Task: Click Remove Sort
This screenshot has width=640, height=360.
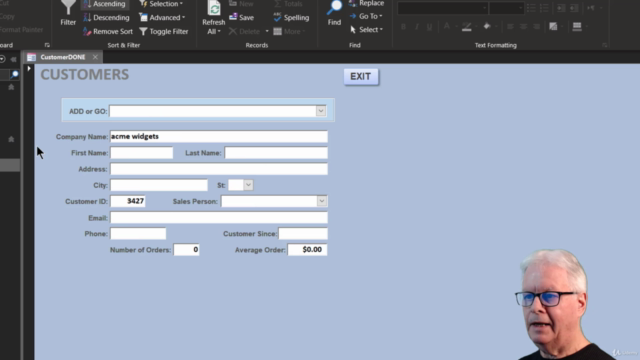Action: pyautogui.click(x=108, y=31)
